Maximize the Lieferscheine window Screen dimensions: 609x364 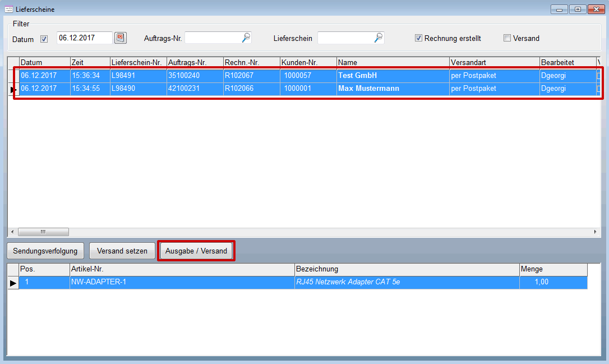[578, 10]
